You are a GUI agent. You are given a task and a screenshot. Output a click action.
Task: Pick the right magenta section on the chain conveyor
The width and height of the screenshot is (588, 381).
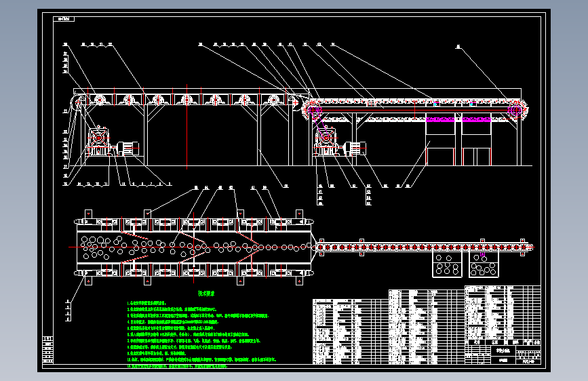[x=476, y=119]
